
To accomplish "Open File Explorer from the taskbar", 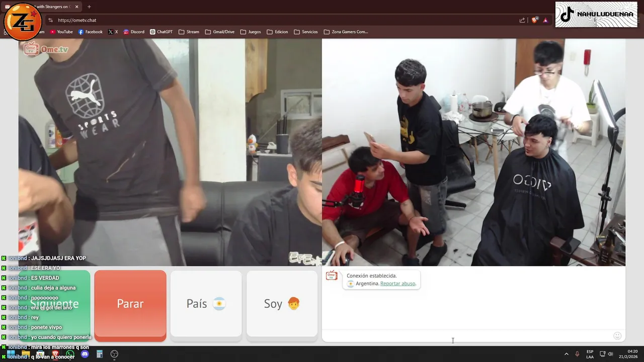I will pos(25,354).
